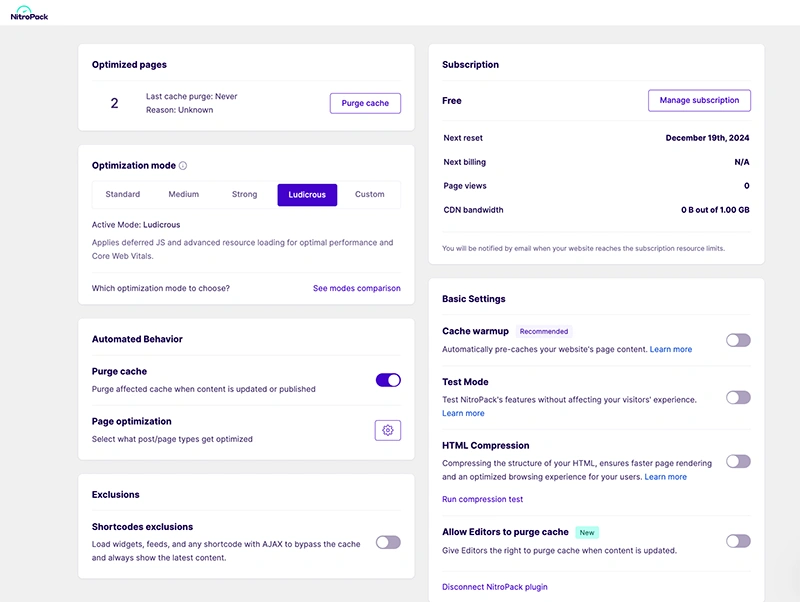The image size is (800, 602).
Task: Select the Ludicrous mode tab
Action: (x=307, y=194)
